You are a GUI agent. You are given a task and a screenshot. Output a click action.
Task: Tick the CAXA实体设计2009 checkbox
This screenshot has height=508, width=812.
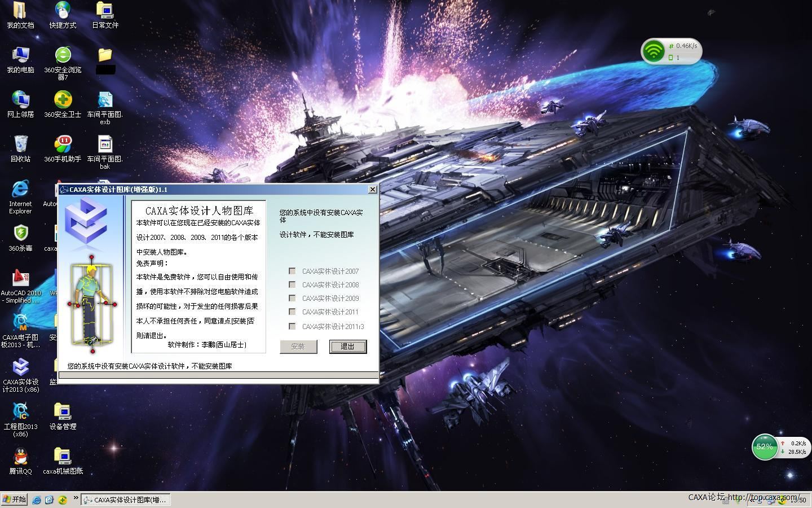[x=292, y=298]
